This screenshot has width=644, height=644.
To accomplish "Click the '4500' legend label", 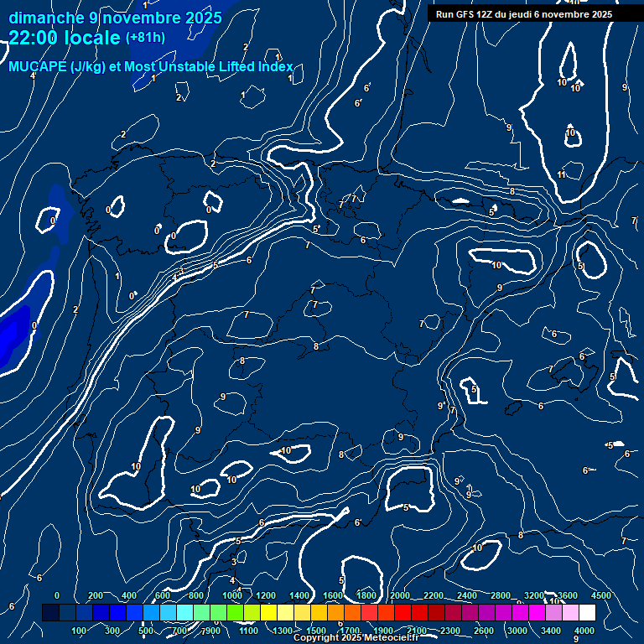I will pyautogui.click(x=601, y=595).
